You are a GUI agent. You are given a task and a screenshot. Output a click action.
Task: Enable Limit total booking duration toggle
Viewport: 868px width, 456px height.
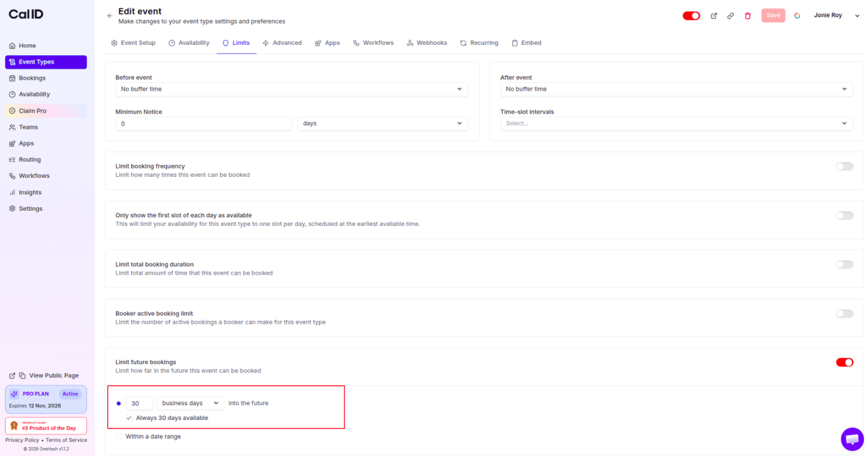click(844, 265)
